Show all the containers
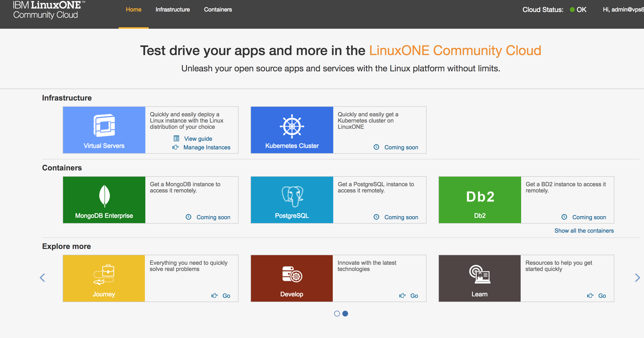 pos(584,231)
